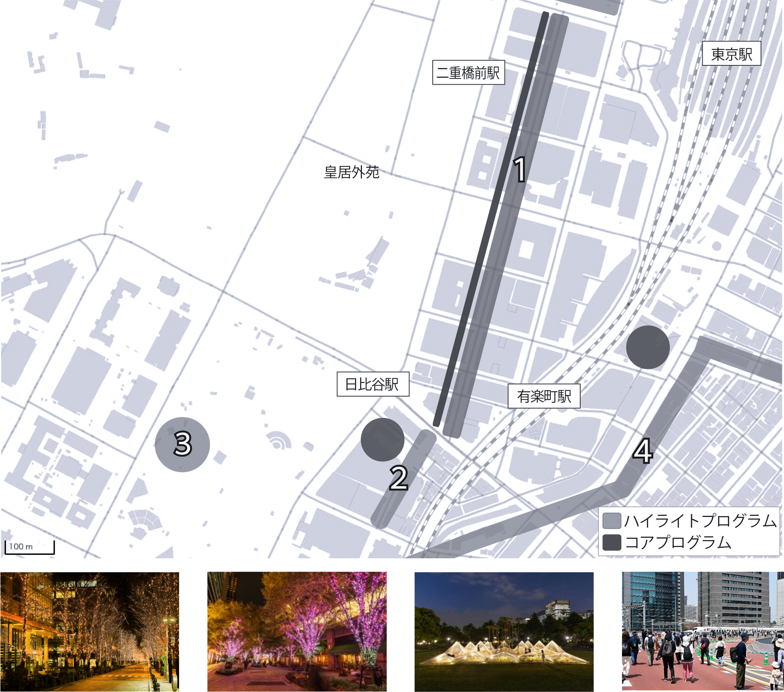Image resolution: width=784 pixels, height=692 pixels.
Task: Click the number 2 route marker
Action: pyautogui.click(x=398, y=478)
